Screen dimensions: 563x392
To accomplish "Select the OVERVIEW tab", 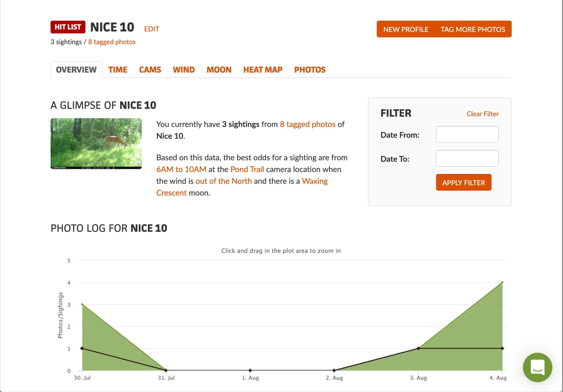I will coord(76,70).
